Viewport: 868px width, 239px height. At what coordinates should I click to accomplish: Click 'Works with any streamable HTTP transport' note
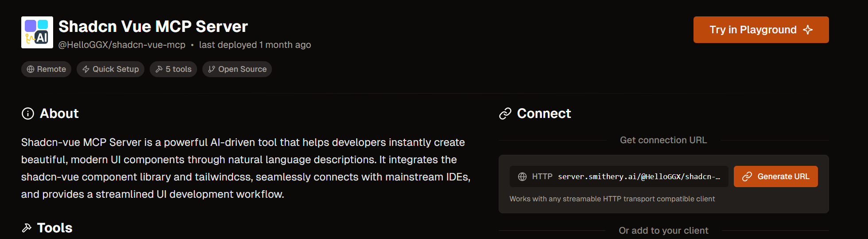click(x=612, y=199)
